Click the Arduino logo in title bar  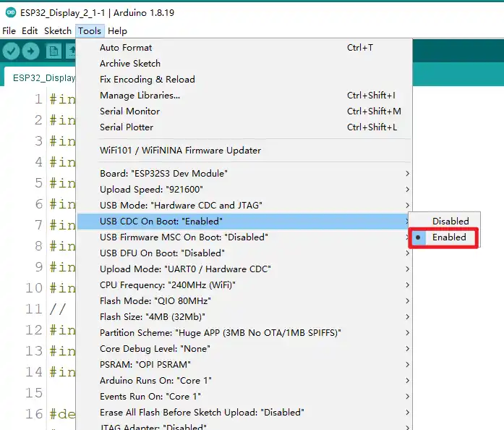coord(9,12)
